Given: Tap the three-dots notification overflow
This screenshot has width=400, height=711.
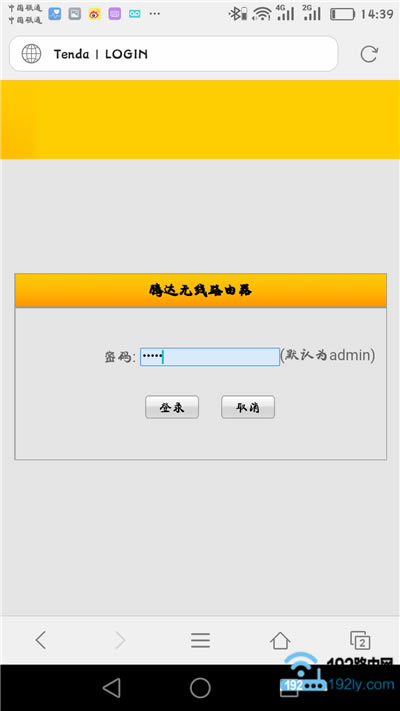Looking at the screenshot, I should click(155, 14).
